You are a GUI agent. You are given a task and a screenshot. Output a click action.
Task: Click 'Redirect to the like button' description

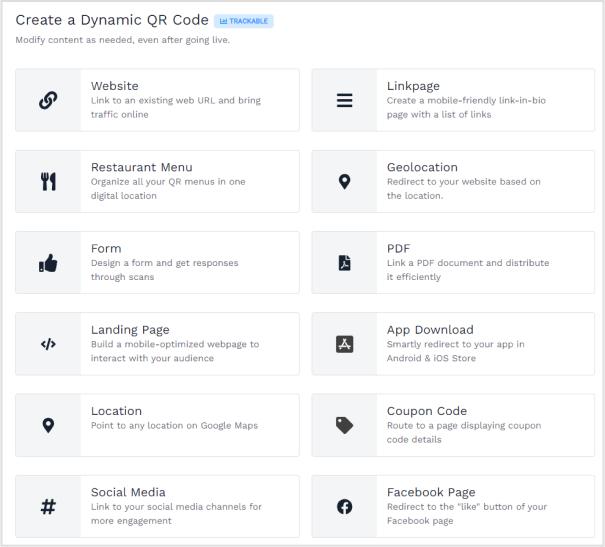pos(467,514)
